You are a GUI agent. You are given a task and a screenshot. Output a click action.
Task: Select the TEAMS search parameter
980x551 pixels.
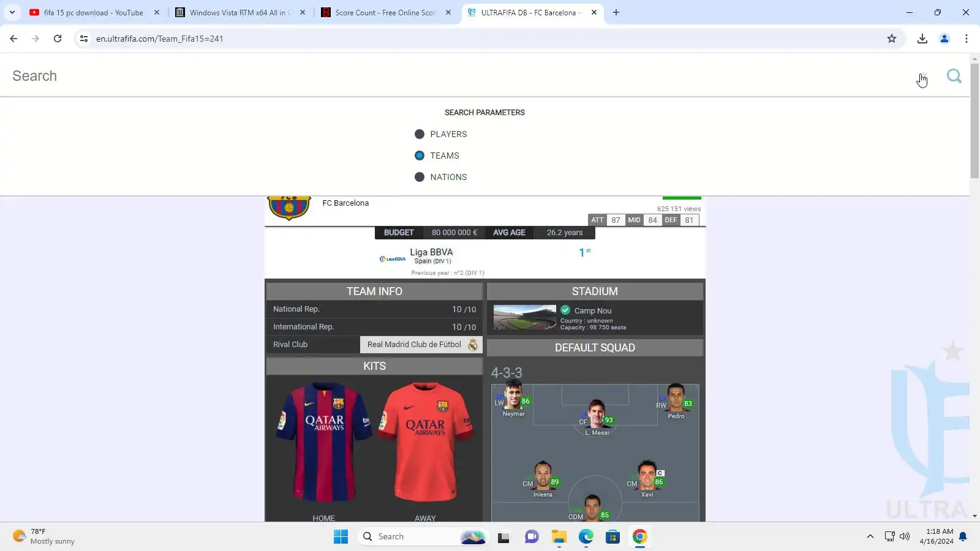coord(437,156)
